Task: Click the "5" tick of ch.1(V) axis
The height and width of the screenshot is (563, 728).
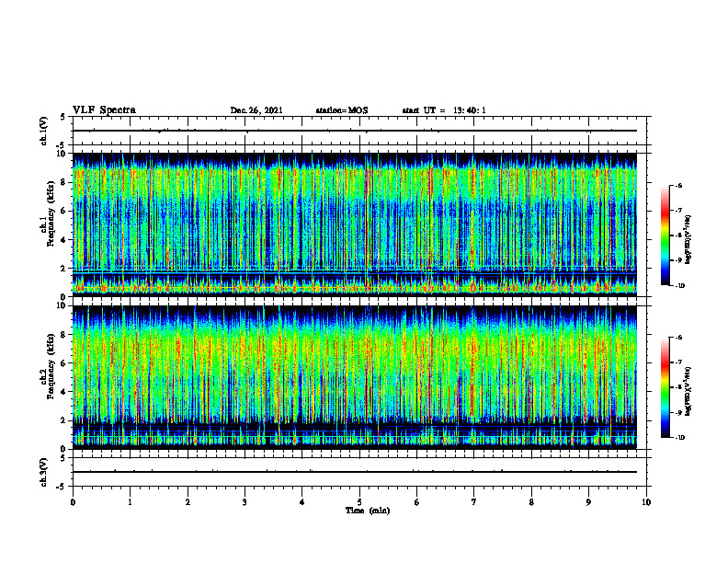Action: [63, 118]
